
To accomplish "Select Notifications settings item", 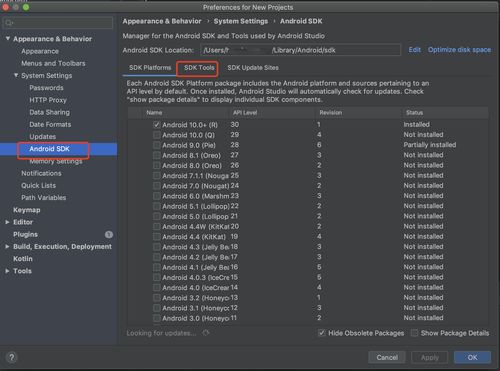I will [41, 173].
